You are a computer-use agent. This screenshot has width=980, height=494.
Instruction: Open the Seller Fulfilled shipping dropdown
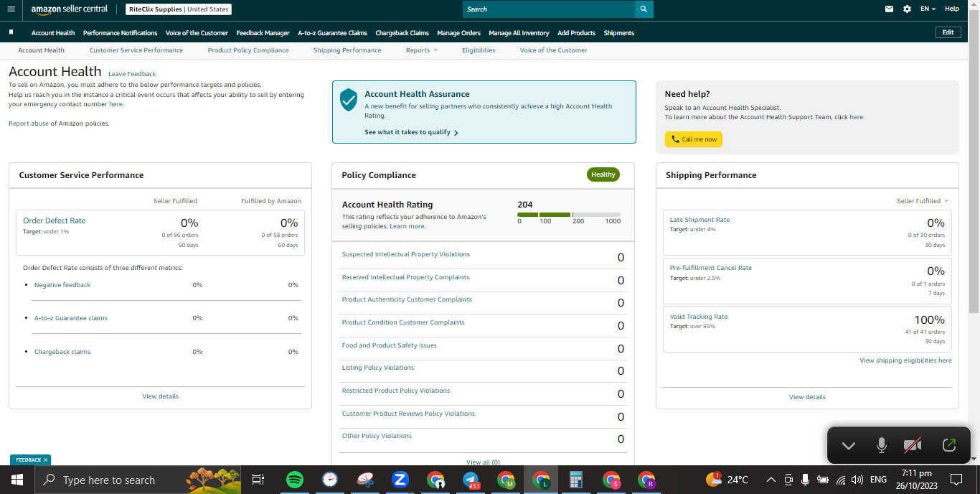(923, 201)
